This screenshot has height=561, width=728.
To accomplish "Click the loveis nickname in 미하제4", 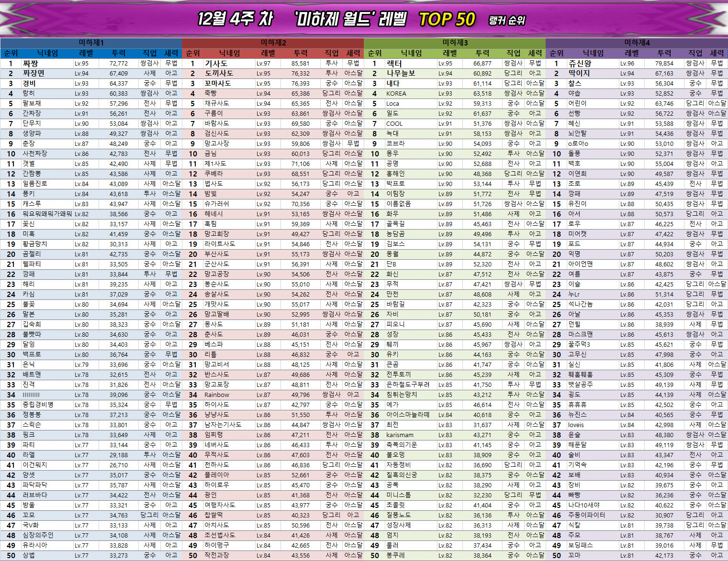I will point(576,425).
